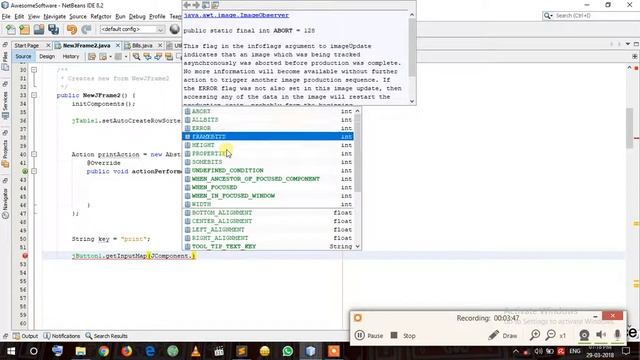The height and width of the screenshot is (360, 640).
Task: Select WHEN_IN_FOCUSED_WINDOW completion item
Action: click(x=269, y=196)
